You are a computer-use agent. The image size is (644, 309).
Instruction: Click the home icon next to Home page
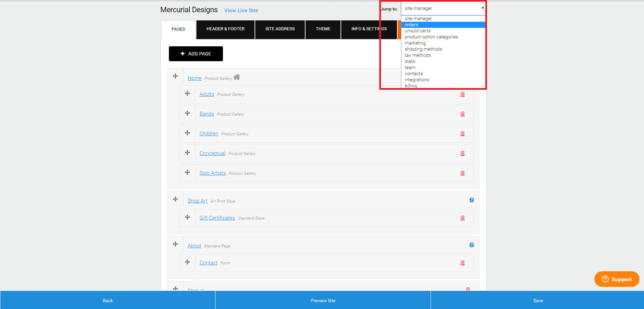click(x=237, y=77)
